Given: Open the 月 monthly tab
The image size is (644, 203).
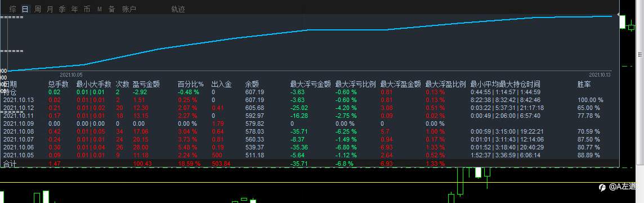Looking at the screenshot, I should pos(50,9).
